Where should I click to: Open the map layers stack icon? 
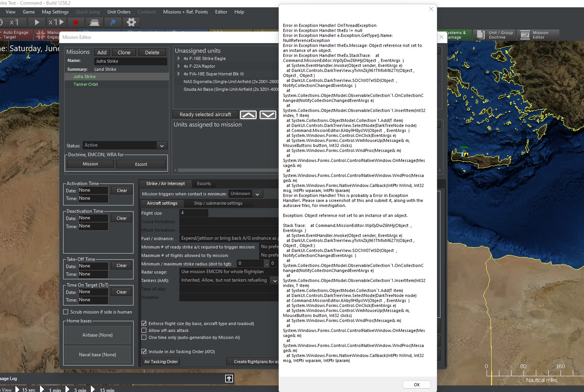click(x=94, y=22)
